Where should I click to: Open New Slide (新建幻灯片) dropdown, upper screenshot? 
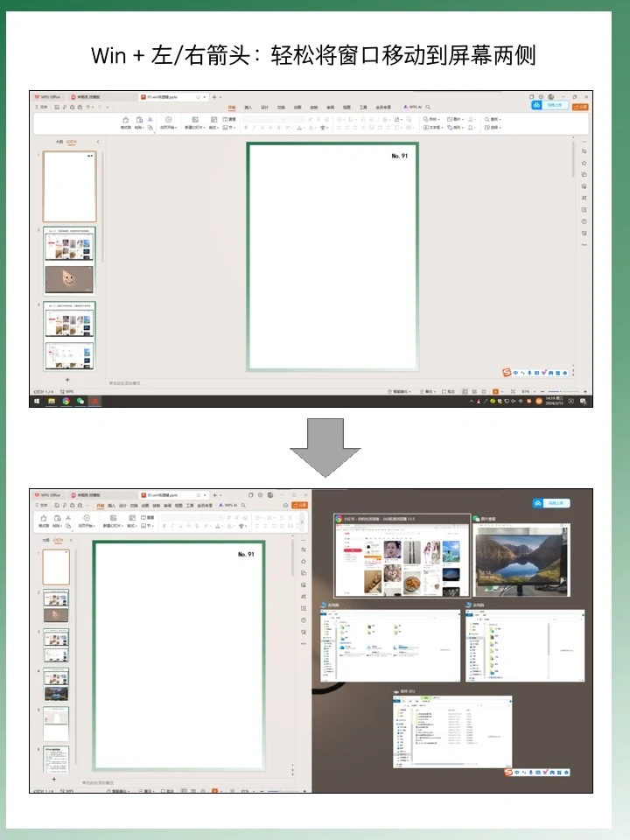pyautogui.click(x=194, y=128)
